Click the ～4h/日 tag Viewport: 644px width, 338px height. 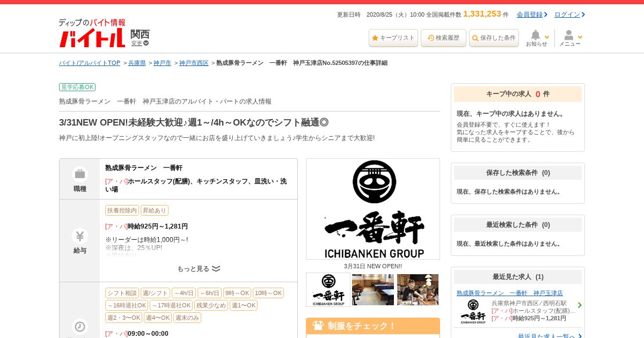[184, 293]
